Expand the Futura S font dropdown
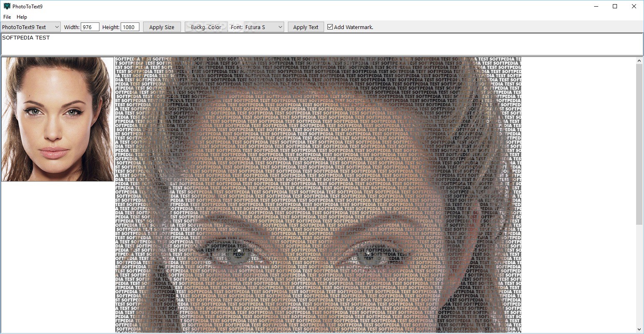 click(x=264, y=27)
